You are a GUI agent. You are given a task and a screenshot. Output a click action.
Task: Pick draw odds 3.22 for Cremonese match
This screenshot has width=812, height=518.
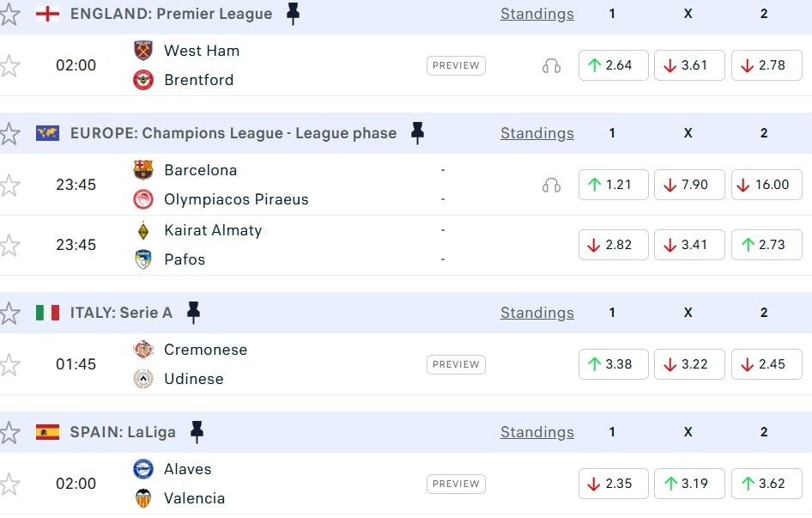point(689,364)
